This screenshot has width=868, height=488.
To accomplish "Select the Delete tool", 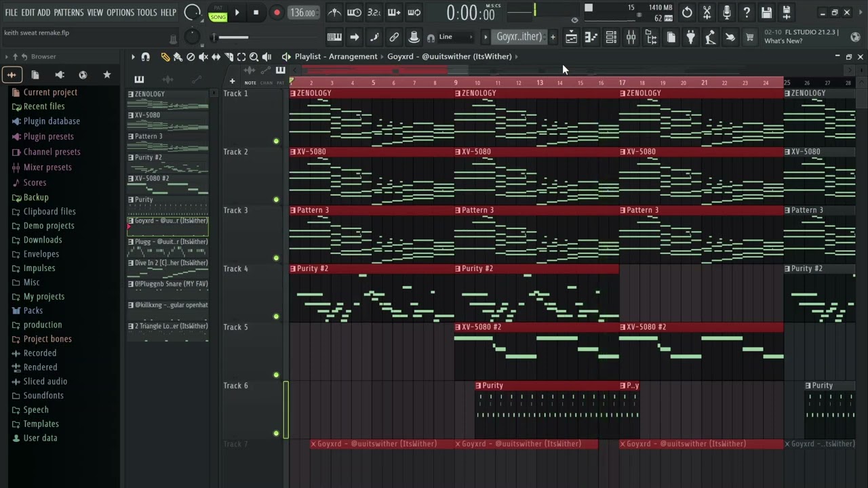I will (191, 57).
